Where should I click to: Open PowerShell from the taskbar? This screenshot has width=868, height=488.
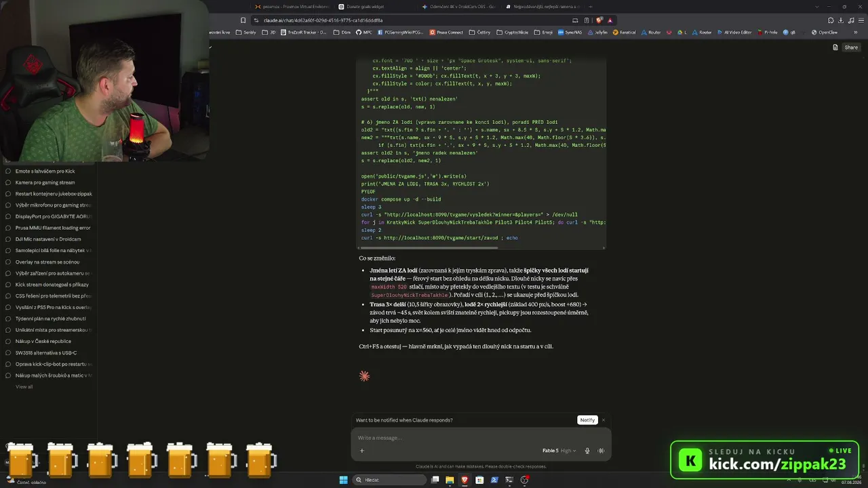point(494,480)
